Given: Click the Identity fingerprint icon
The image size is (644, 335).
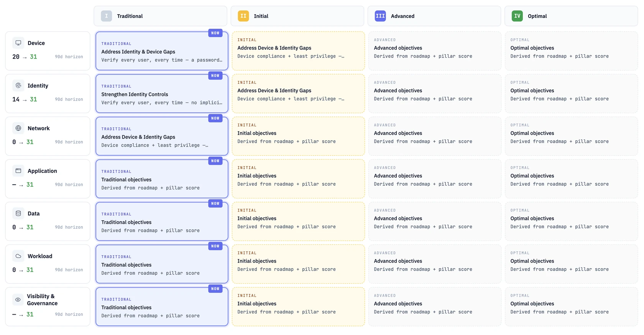Looking at the screenshot, I should point(18,86).
